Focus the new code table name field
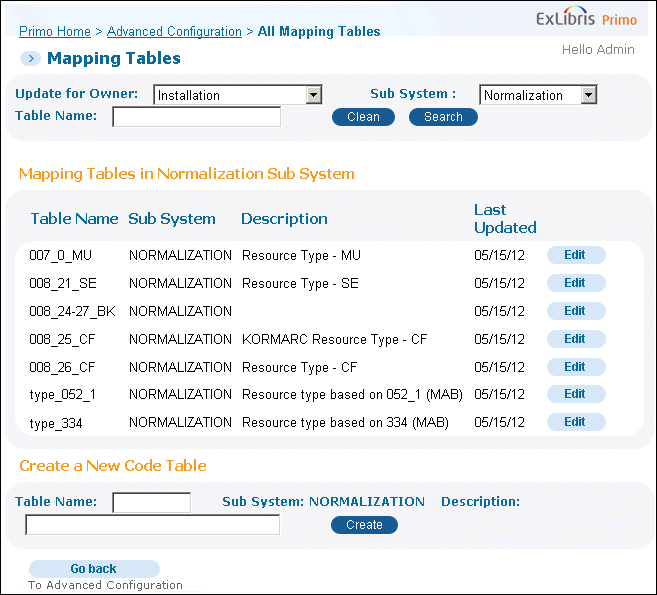657x595 pixels. 152,502
